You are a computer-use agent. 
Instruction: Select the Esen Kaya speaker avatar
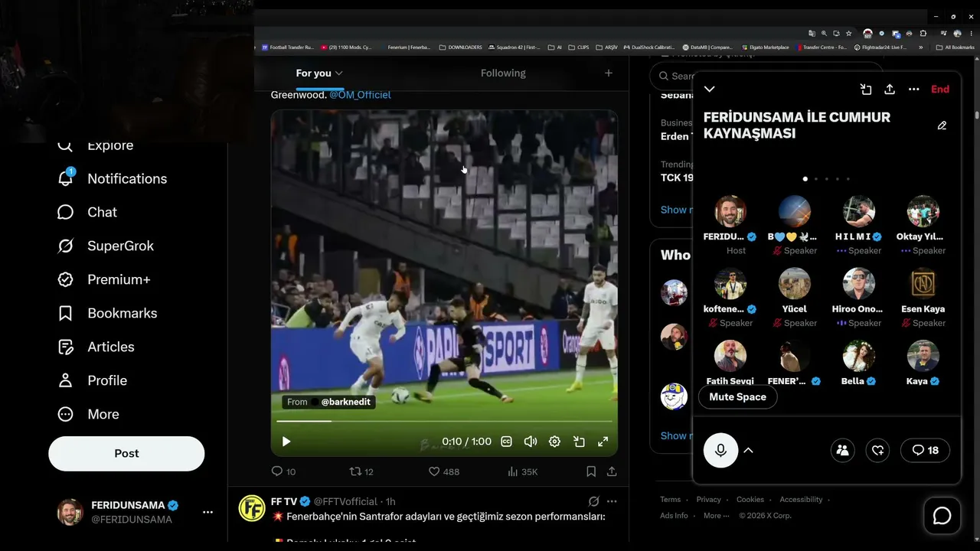pyautogui.click(x=923, y=283)
